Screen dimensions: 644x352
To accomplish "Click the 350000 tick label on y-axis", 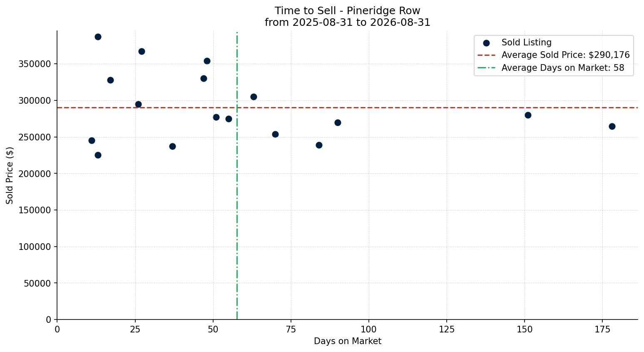I will coord(35,64).
